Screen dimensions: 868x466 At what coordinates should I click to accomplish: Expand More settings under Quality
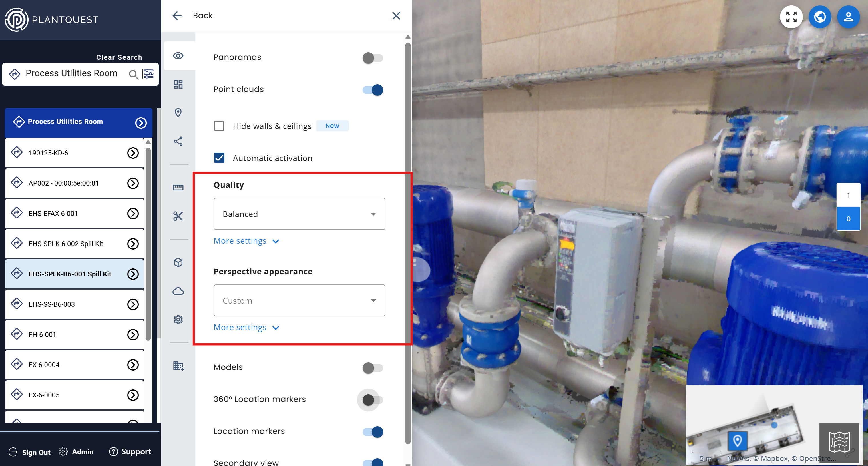pos(246,241)
